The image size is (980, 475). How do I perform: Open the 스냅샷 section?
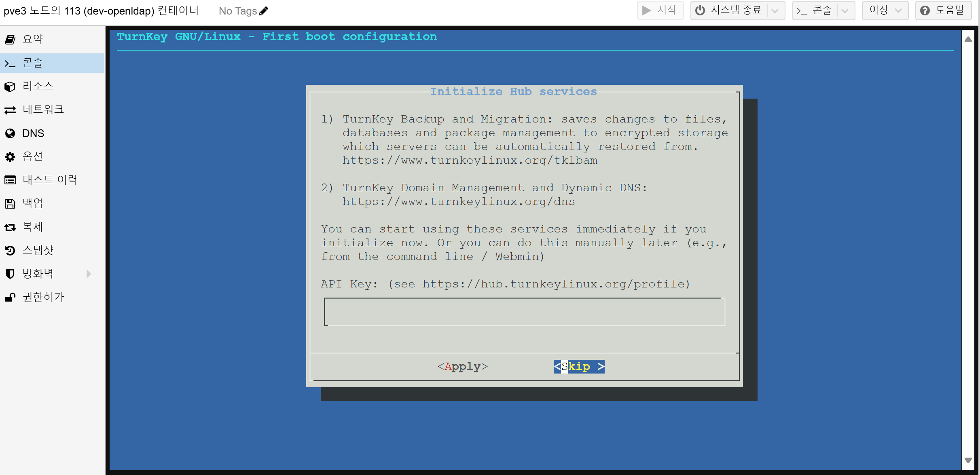tap(52, 251)
